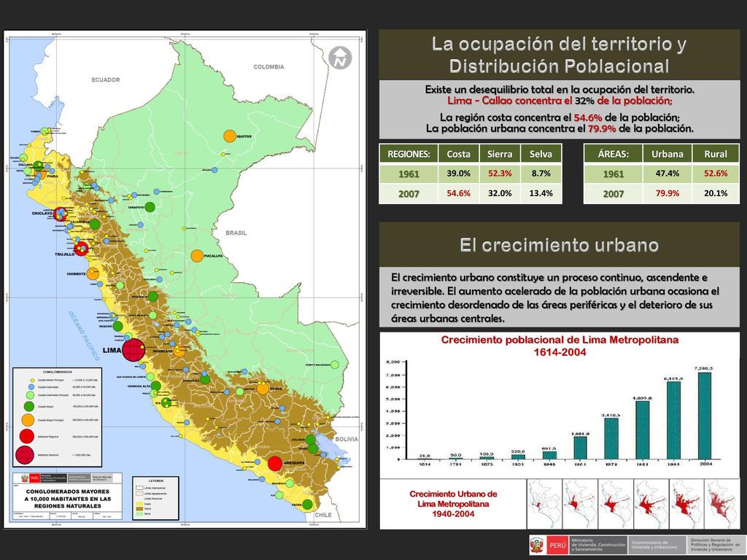
Task: Select the yellow Costa swatch in Leyenda
Action: click(x=139, y=503)
